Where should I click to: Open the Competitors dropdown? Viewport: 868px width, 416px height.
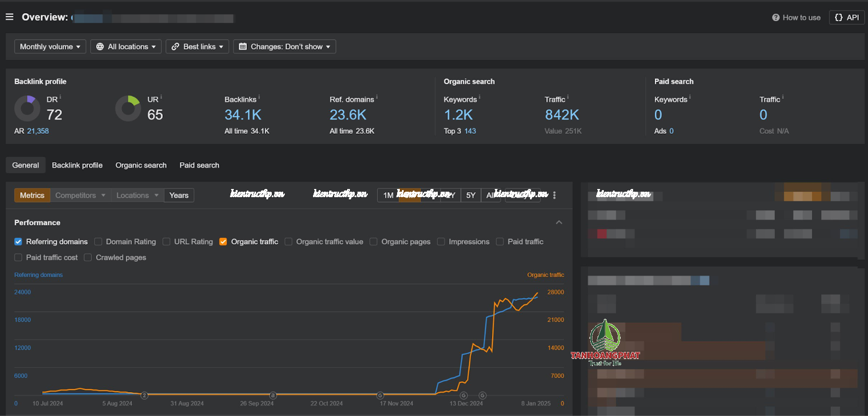pyautogui.click(x=80, y=196)
